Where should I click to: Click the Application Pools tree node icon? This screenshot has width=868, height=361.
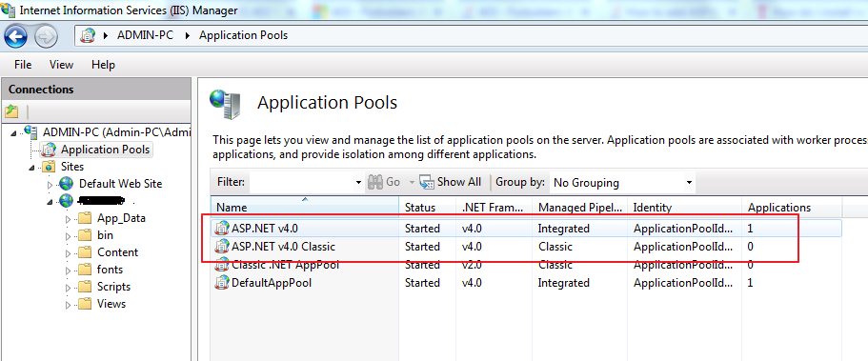(50, 149)
